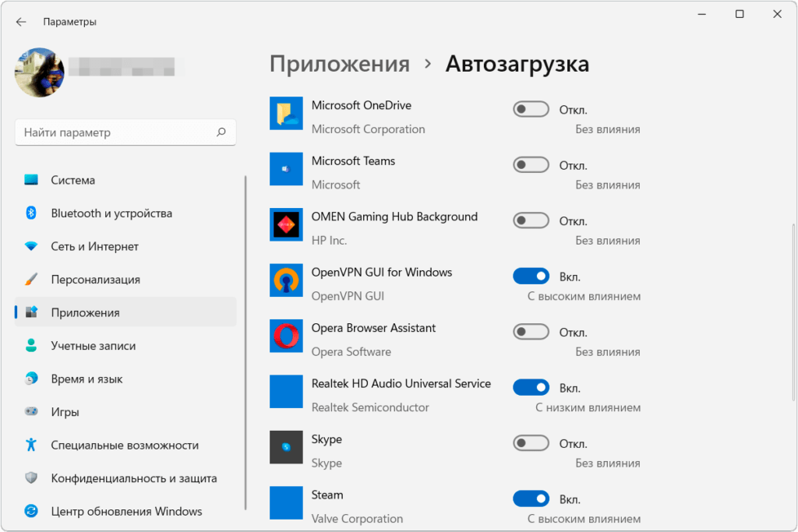Click the user profile avatar
This screenshot has height=532, width=798.
pos(40,72)
